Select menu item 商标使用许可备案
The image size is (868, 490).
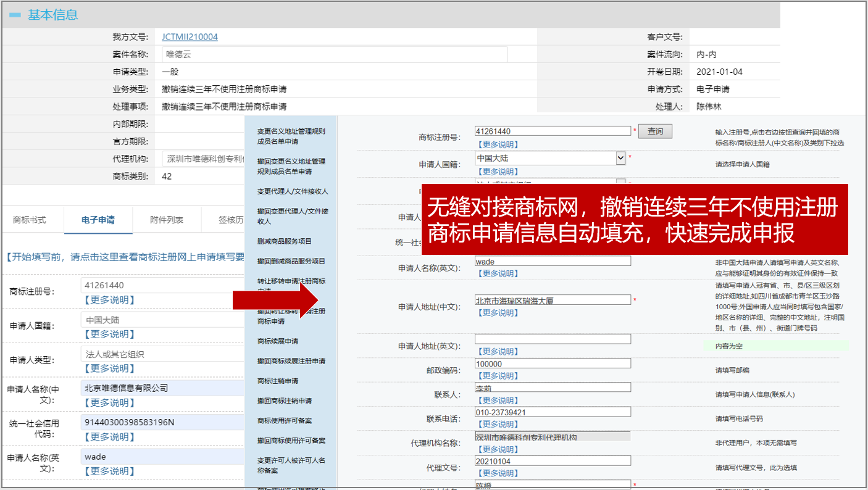pyautogui.click(x=285, y=420)
